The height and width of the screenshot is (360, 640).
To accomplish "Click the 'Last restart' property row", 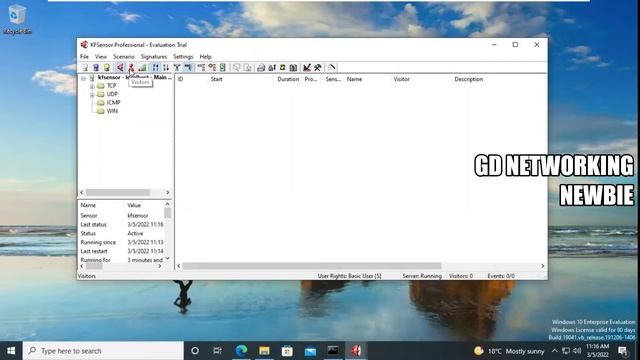I will click(x=122, y=251).
